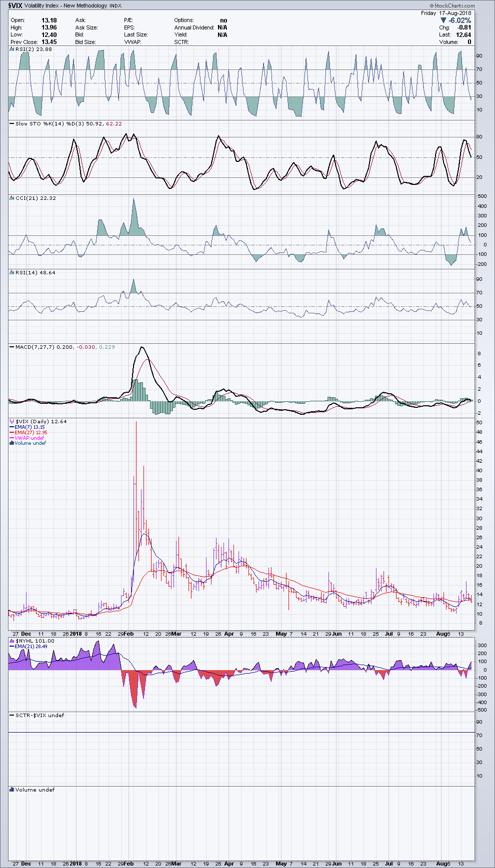Image resolution: width=495 pixels, height=868 pixels.
Task: Click the down arrow beside -6.02%
Action: click(x=443, y=20)
